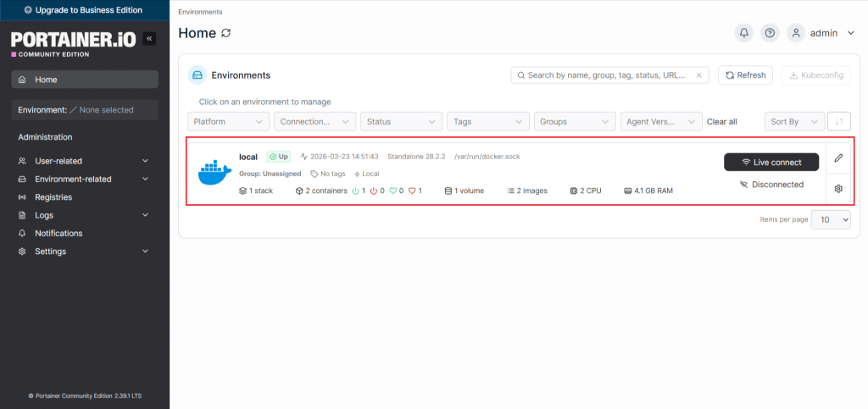The height and width of the screenshot is (409, 868).
Task: Click the red stopped-containers power icon
Action: click(374, 191)
